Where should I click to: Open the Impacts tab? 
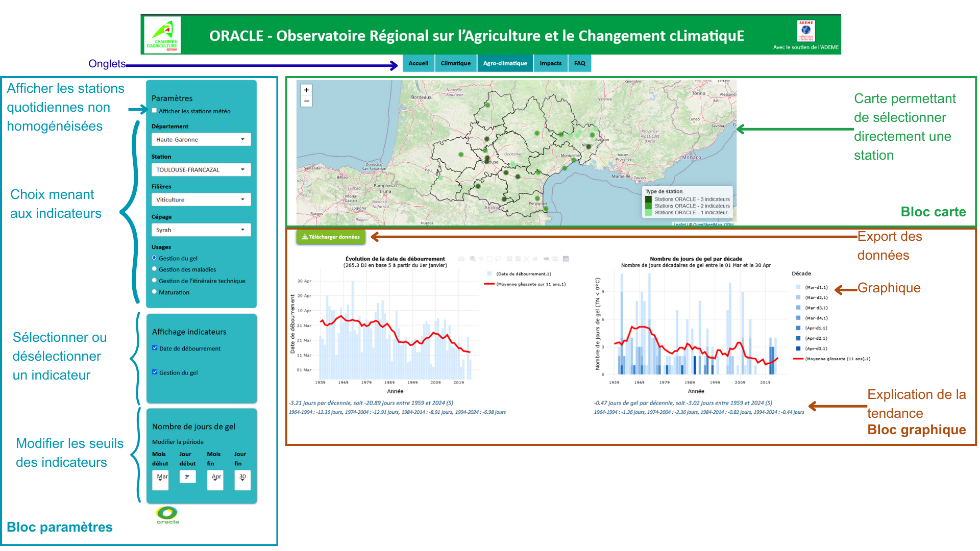point(550,63)
